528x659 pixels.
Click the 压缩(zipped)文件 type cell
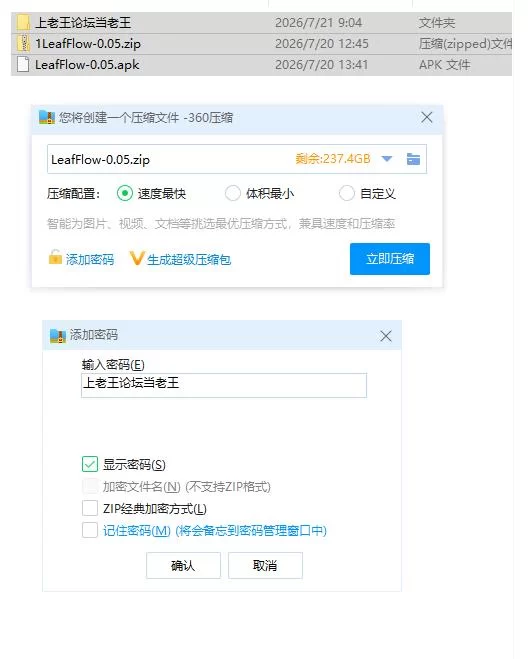click(x=465, y=44)
